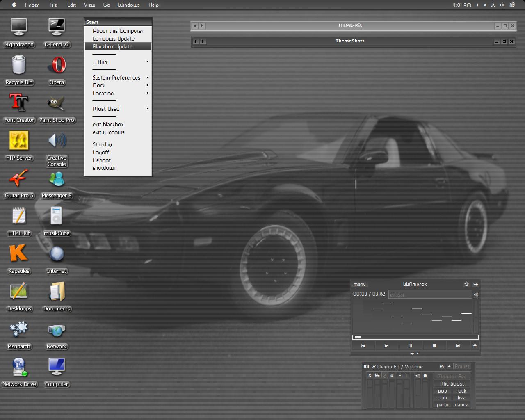This screenshot has width=525, height=420.
Task: Click the menu button in bbAmarok
Action: coord(359,284)
